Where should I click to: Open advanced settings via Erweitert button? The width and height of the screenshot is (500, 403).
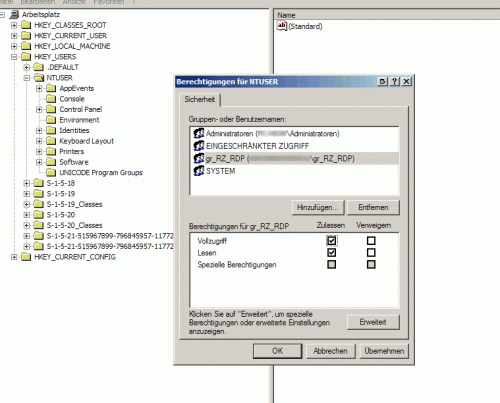point(373,322)
